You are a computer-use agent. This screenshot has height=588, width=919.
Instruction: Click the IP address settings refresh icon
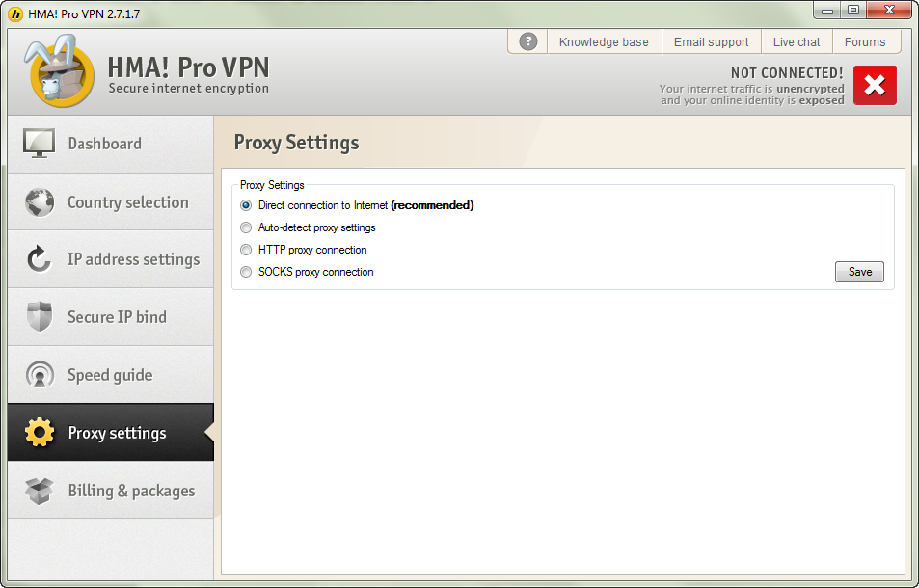coord(40,259)
